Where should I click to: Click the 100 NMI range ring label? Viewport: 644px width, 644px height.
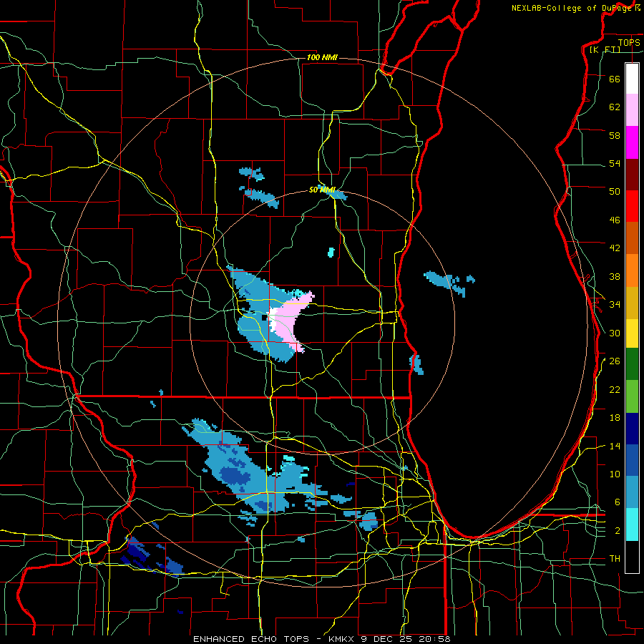pyautogui.click(x=322, y=57)
